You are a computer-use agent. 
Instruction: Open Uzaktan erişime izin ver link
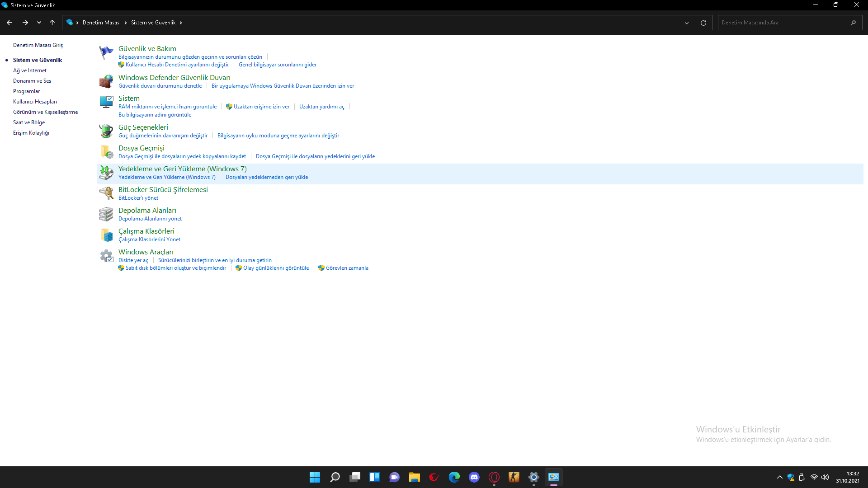tap(261, 107)
